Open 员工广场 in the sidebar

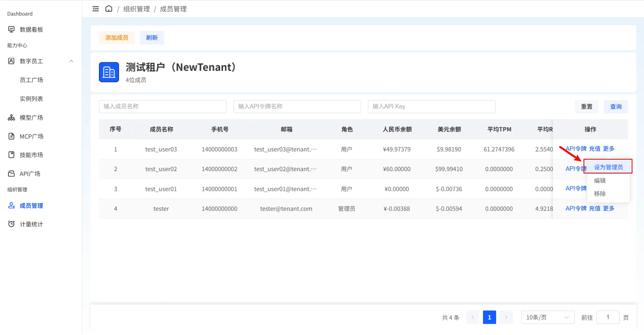31,80
